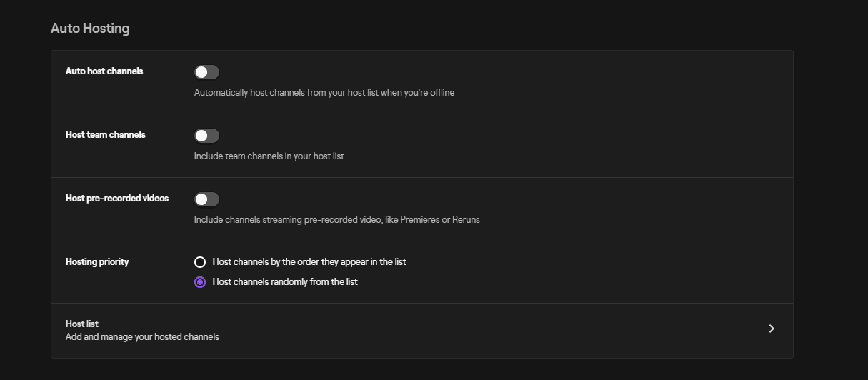This screenshot has height=380, width=868.
Task: Click the Premieres or Reruns description text
Action: click(337, 219)
